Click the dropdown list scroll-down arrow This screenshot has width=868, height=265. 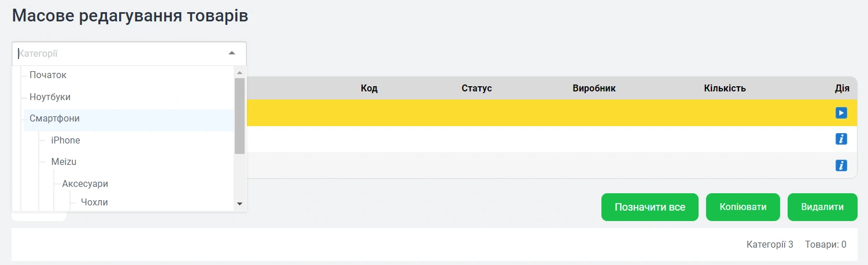coord(239,204)
